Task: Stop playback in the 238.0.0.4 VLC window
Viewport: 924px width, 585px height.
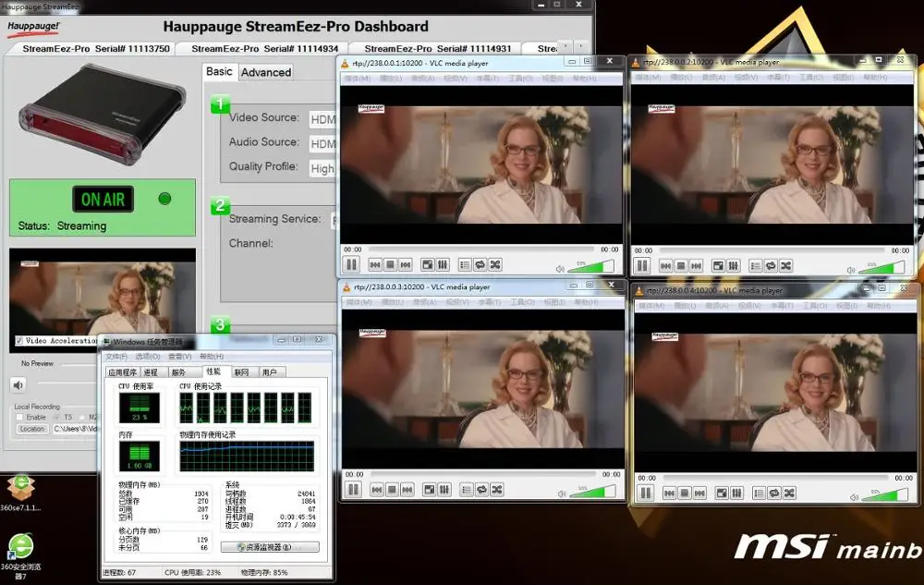Action: 684,494
